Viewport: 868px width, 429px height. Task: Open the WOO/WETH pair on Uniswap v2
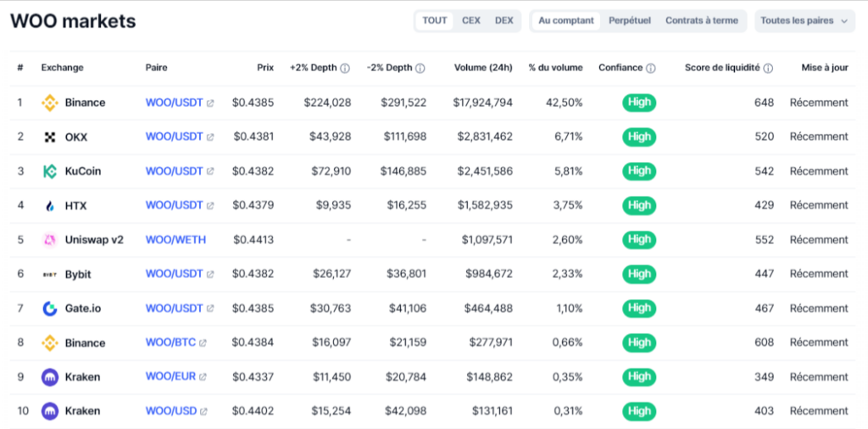(x=175, y=240)
